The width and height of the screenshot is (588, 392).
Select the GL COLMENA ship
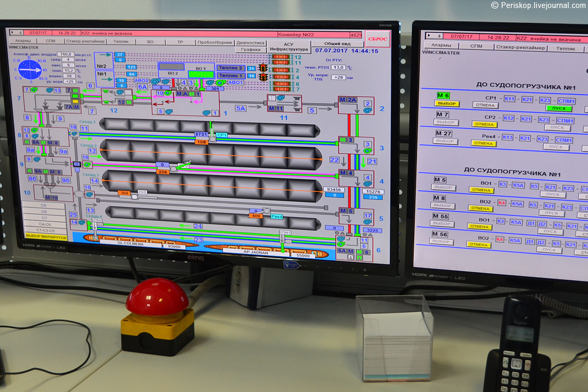point(141,241)
